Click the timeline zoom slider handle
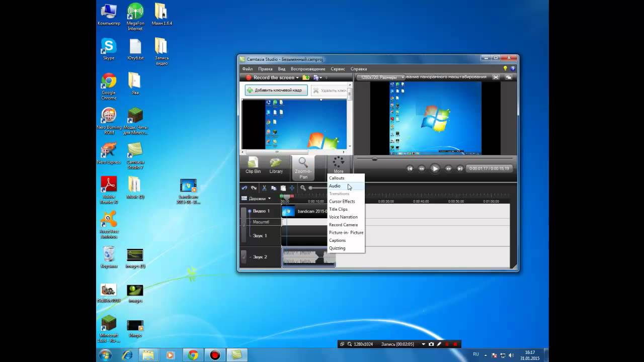This screenshot has height=362, width=644. (x=310, y=188)
